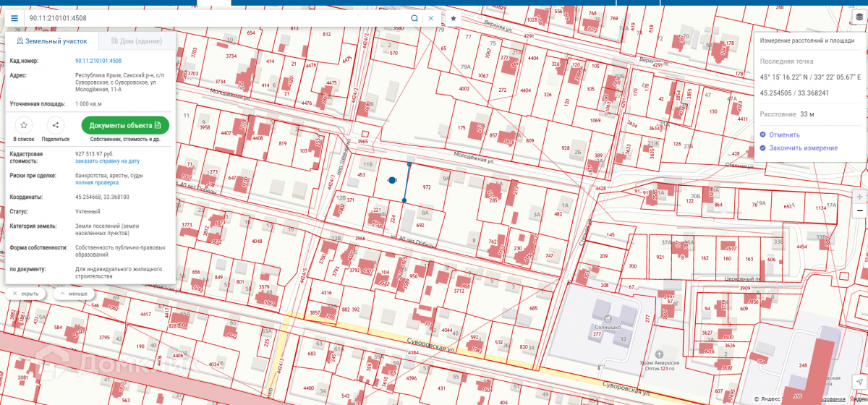Open the полная проверка link

click(97, 183)
